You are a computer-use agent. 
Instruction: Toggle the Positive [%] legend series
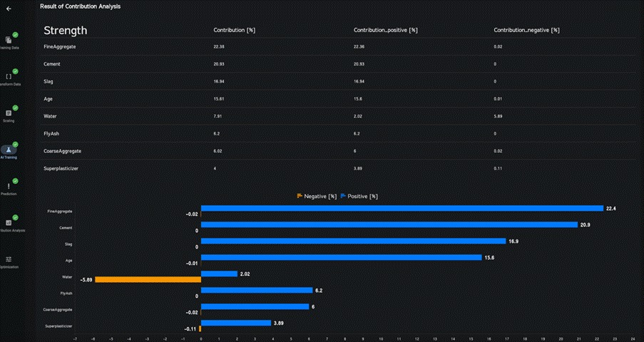coord(359,196)
